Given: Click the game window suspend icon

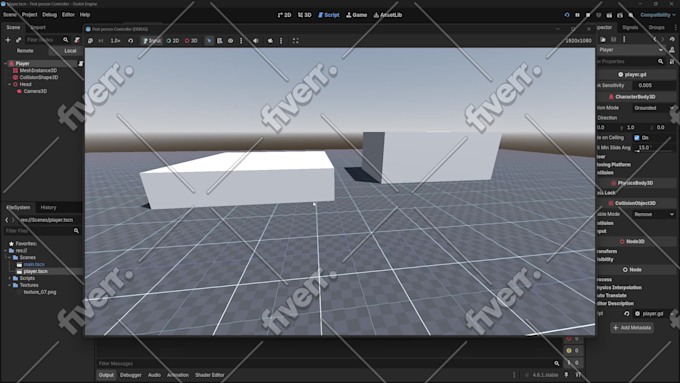Looking at the screenshot, I should [90, 41].
